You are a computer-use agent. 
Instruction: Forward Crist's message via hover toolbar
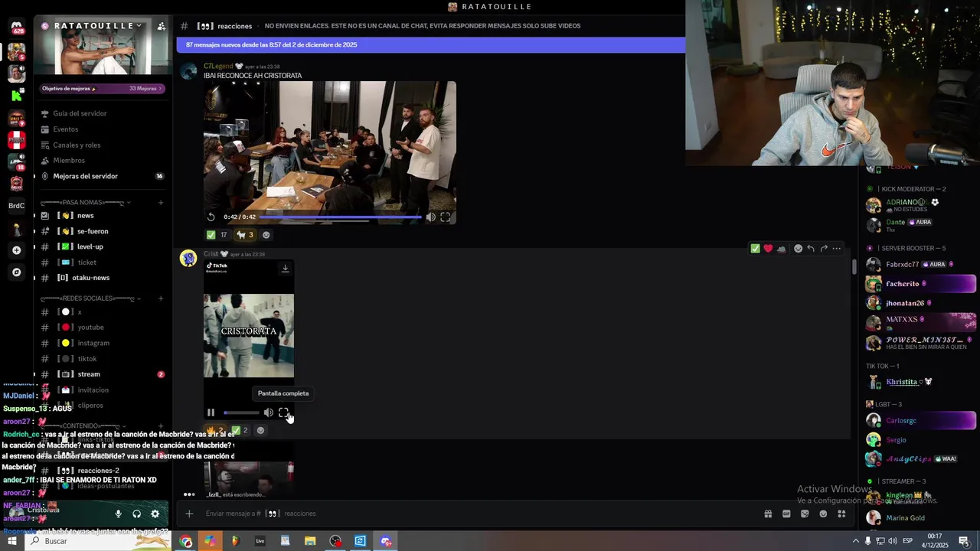[x=824, y=248]
